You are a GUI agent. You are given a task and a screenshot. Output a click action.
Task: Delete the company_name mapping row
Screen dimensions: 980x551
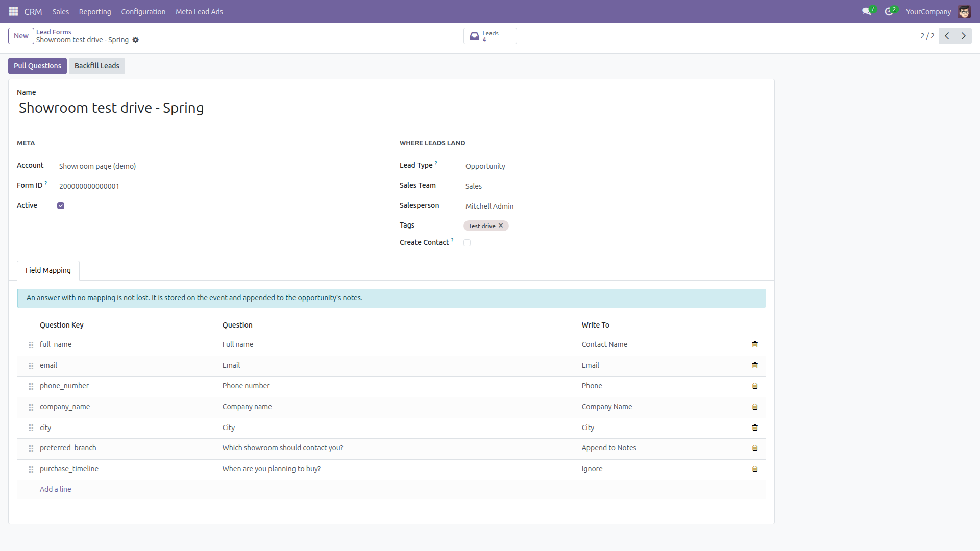(755, 407)
